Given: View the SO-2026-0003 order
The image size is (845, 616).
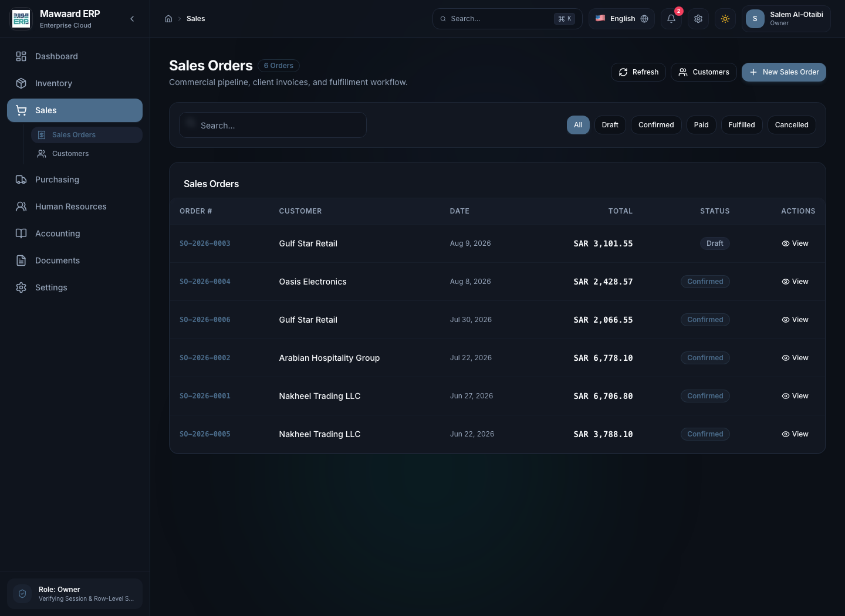Looking at the screenshot, I should coord(795,243).
